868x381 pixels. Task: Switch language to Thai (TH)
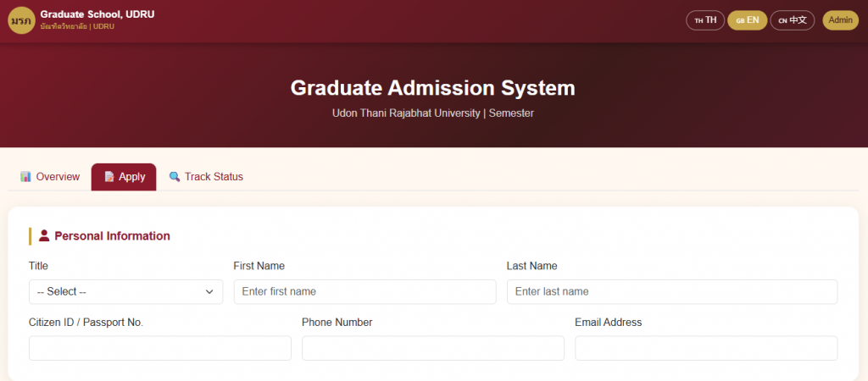705,19
